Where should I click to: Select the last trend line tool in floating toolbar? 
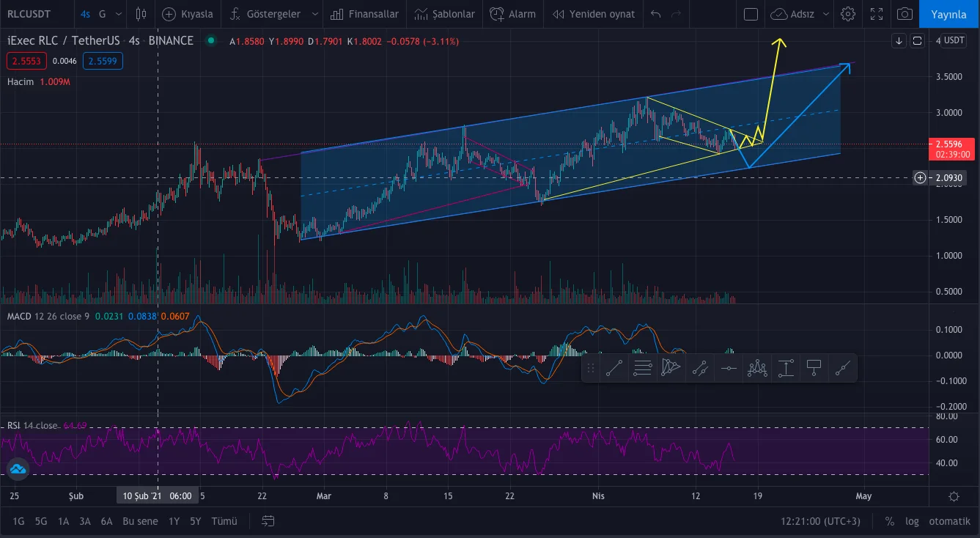[x=842, y=368]
